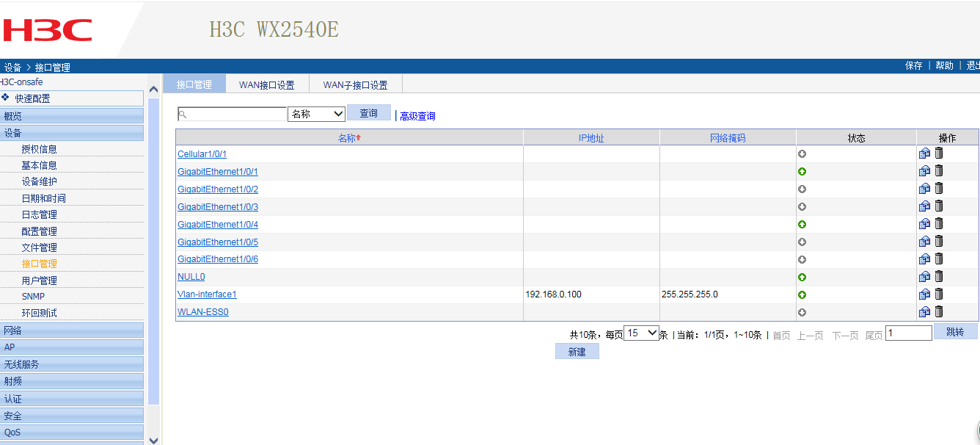
Task: Switch to the 接口管理 tab
Action: click(x=194, y=84)
